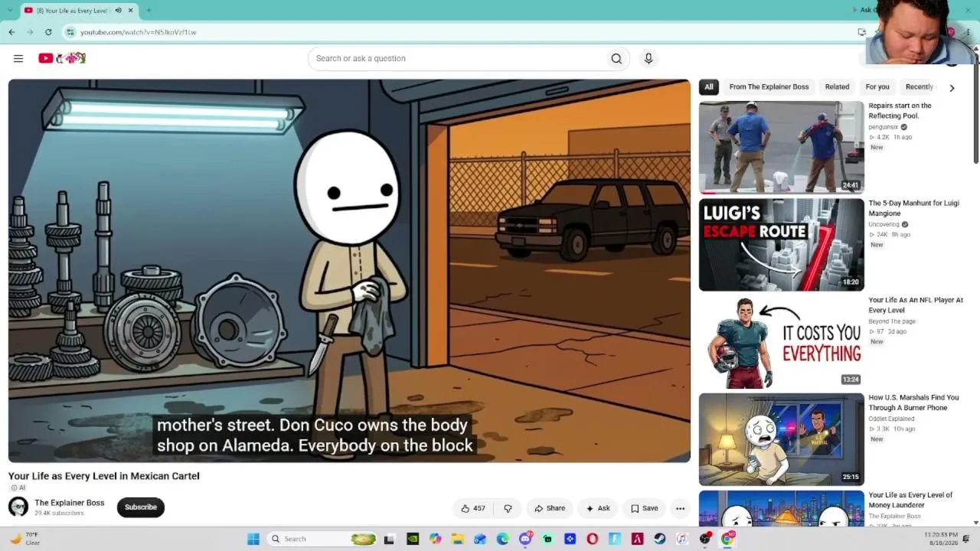The width and height of the screenshot is (980, 551).
Task: Open 'Your Life As An NFL Player' title
Action: [x=916, y=305]
